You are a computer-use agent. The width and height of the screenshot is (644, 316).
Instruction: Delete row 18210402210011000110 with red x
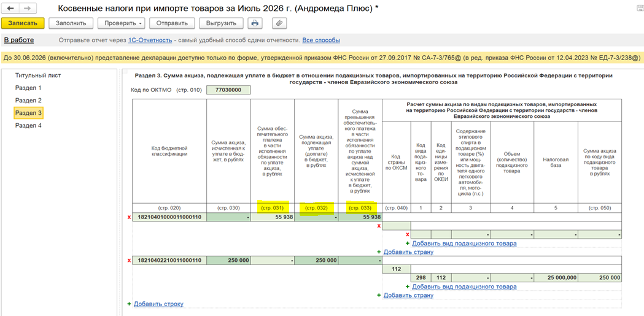(130, 261)
